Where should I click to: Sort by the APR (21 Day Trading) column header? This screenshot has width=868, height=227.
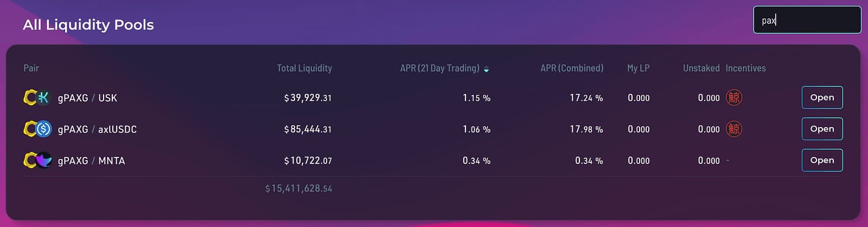pyautogui.click(x=439, y=68)
